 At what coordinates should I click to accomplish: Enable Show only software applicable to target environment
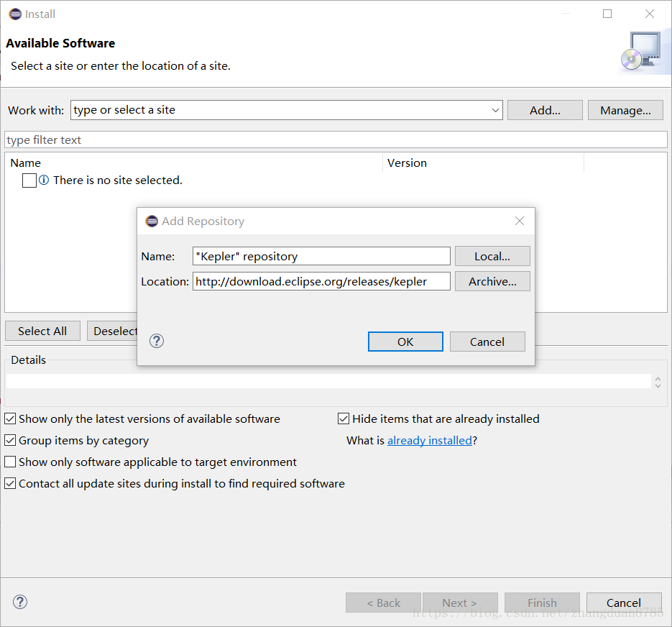[x=10, y=462]
